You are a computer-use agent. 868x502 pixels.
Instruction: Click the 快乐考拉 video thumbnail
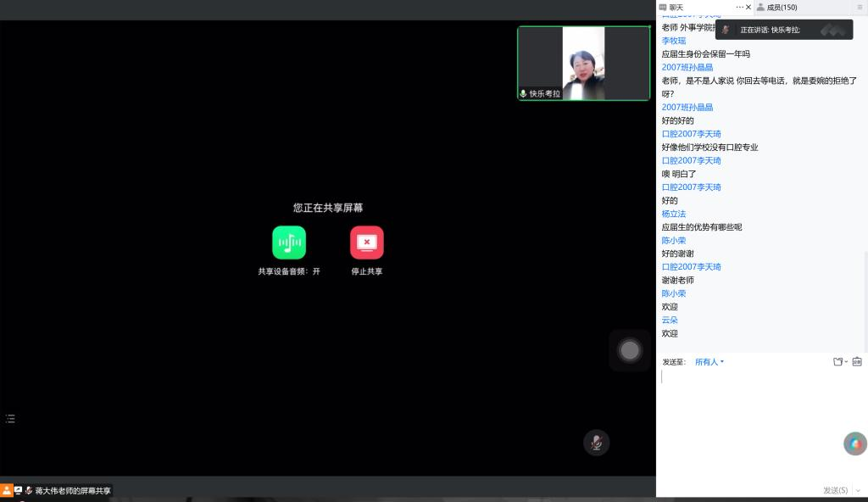[x=583, y=64]
